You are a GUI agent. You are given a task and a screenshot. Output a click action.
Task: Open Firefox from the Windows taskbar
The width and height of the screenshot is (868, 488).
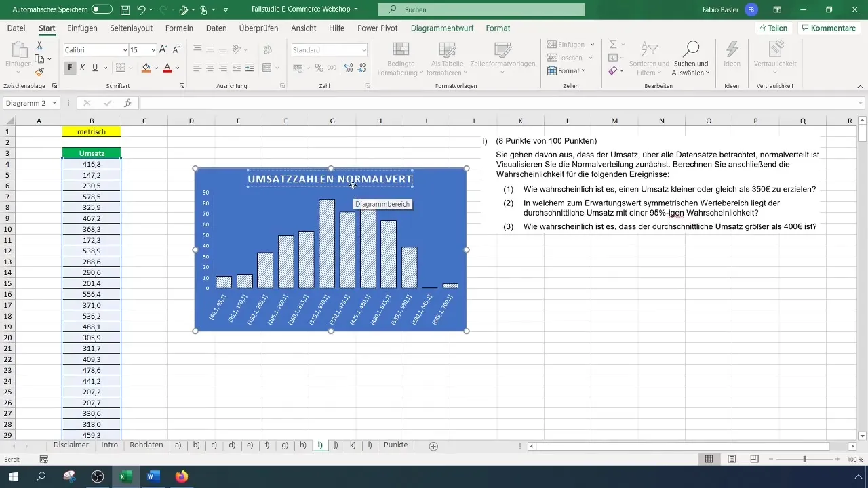(x=181, y=476)
